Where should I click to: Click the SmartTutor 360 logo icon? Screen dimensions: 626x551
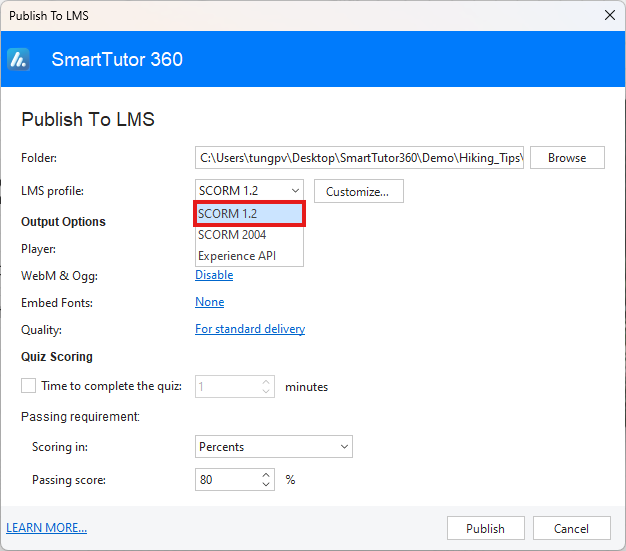[18, 59]
